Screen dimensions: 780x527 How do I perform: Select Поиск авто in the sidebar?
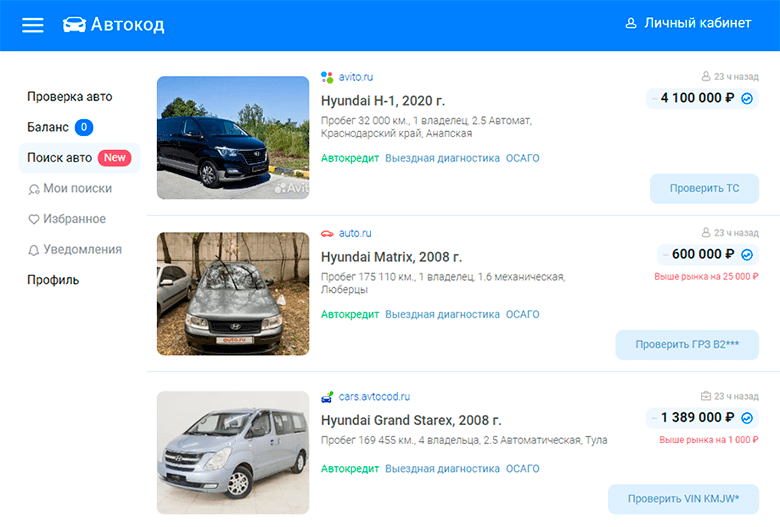[80, 158]
